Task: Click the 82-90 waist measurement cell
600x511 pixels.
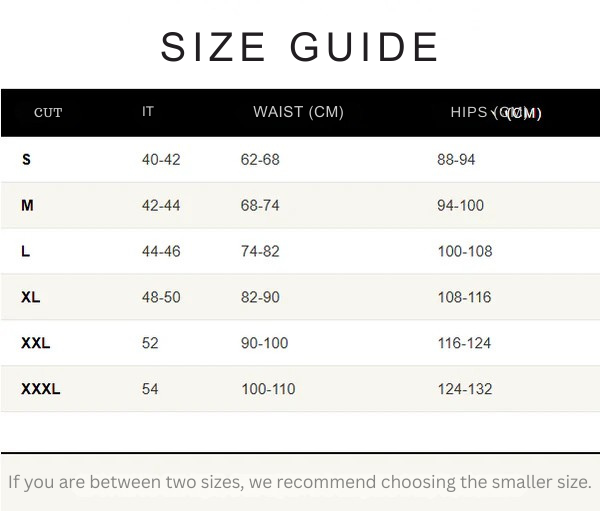Action: point(260,297)
